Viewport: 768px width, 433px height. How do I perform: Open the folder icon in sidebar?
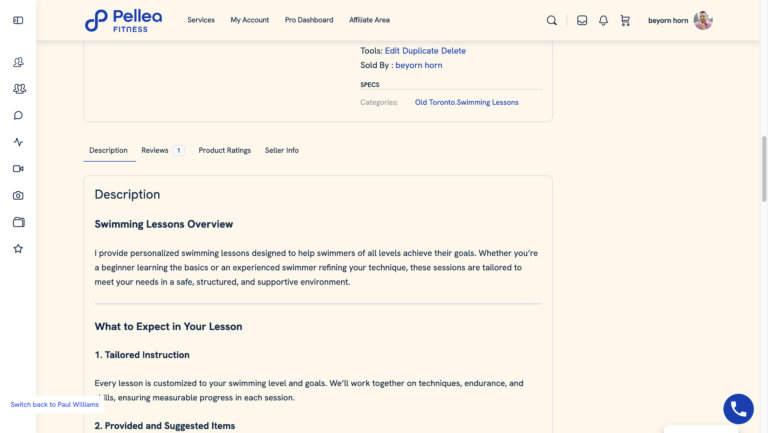click(19, 222)
